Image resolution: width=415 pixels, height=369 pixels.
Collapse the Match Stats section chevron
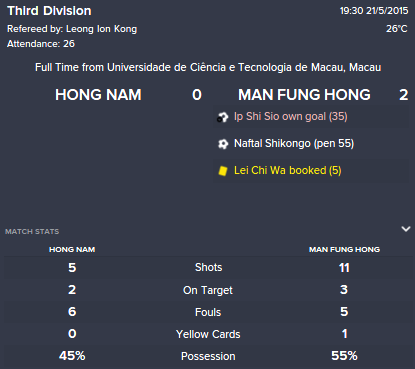tap(406, 229)
